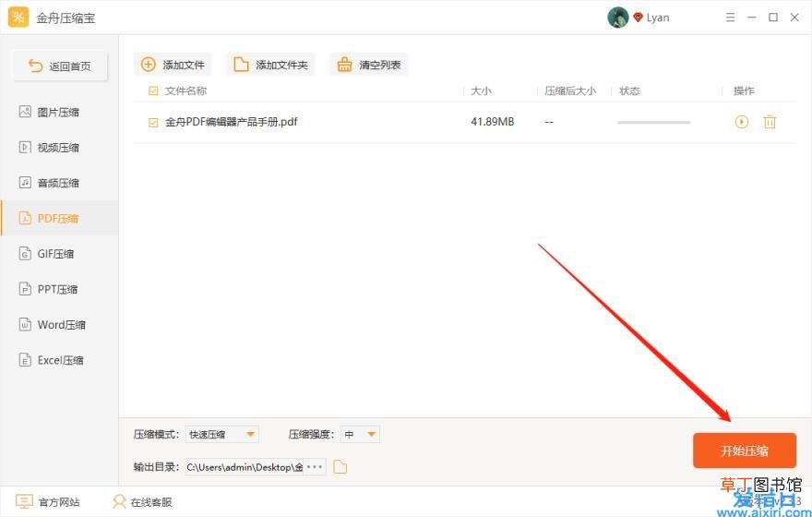Image resolution: width=812 pixels, height=517 pixels.
Task: Click the play icon to compress this file
Action: coord(742,122)
